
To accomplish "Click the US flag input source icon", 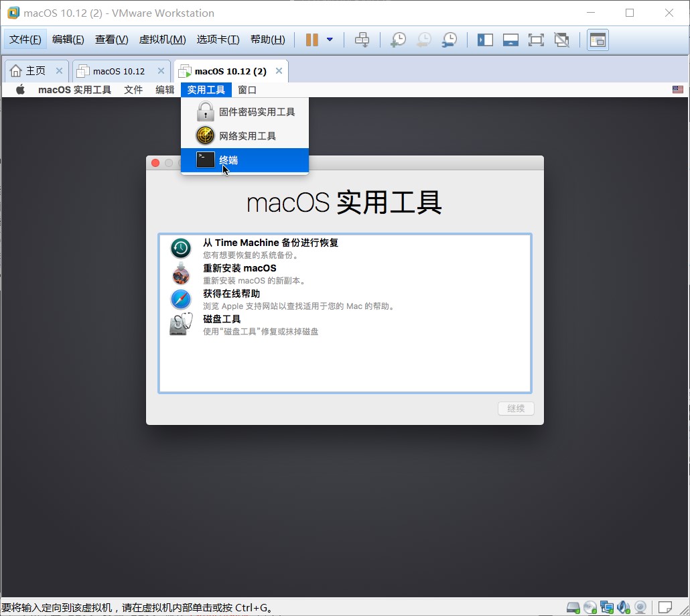I will click(678, 90).
